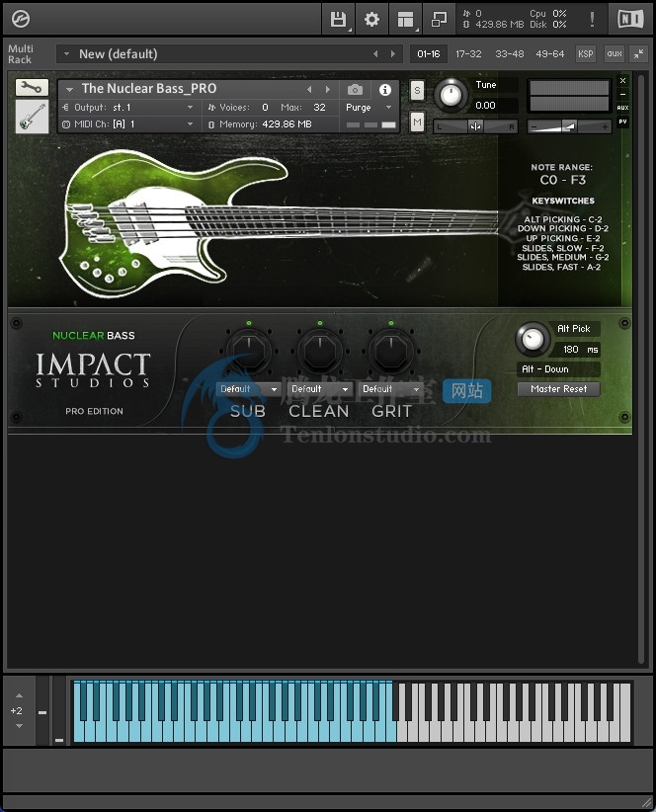Minimize the instrument header with minus button
The height and width of the screenshot is (812, 656).
(622, 94)
